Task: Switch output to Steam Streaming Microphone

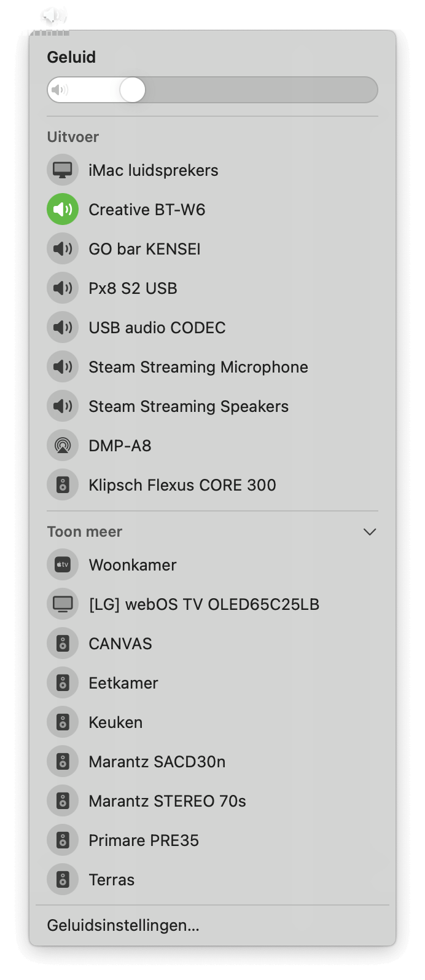Action: pyautogui.click(x=198, y=367)
